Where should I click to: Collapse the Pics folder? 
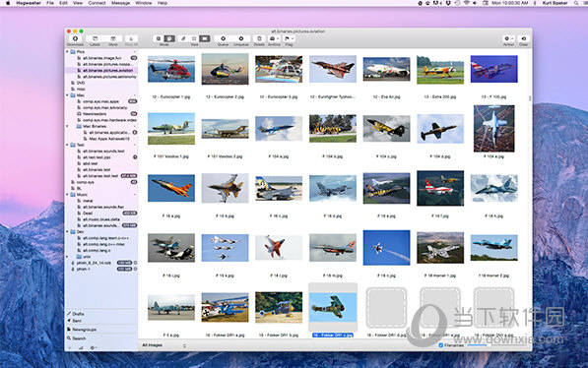click(x=68, y=52)
